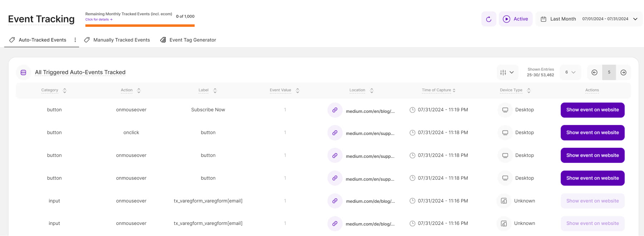Toggle the Active tracking status button
Viewport: 644px width, 236px height.
(x=516, y=19)
